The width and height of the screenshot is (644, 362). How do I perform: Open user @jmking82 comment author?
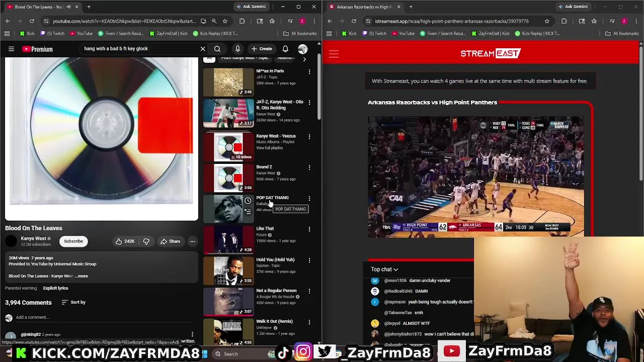(x=31, y=334)
